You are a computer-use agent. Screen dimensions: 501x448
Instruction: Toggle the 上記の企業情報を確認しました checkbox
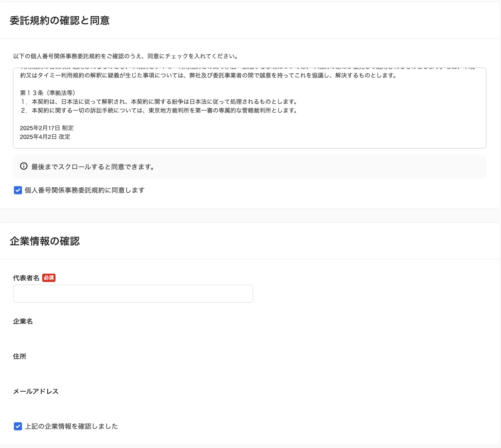18,426
